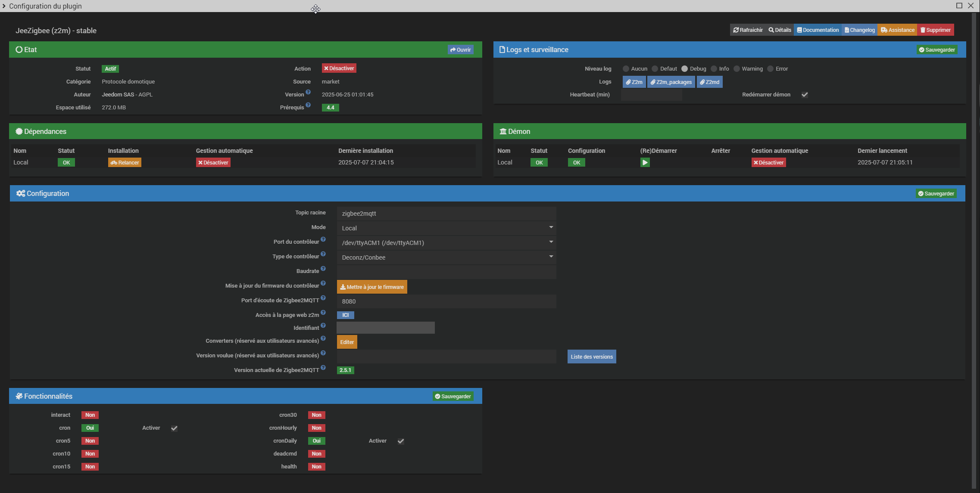Viewport: 980px width, 493px height.
Task: Open the Type de contrôleur dropdown
Action: pyautogui.click(x=446, y=257)
